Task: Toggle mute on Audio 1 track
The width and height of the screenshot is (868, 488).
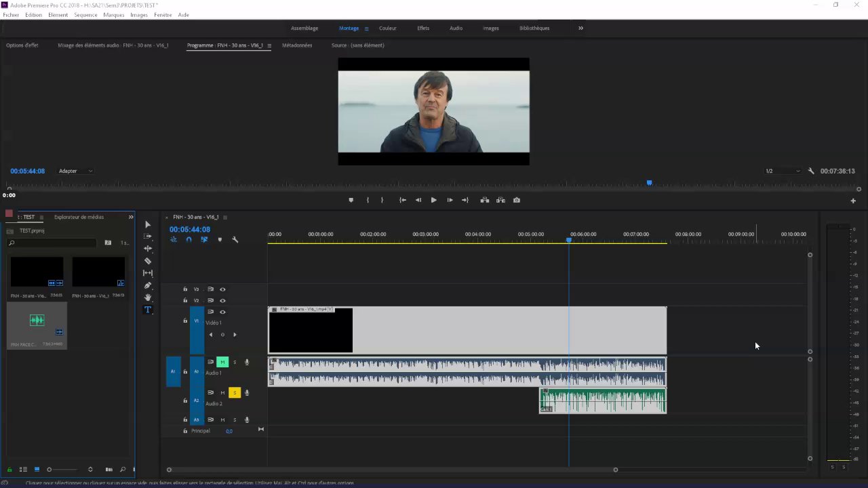Action: point(222,362)
